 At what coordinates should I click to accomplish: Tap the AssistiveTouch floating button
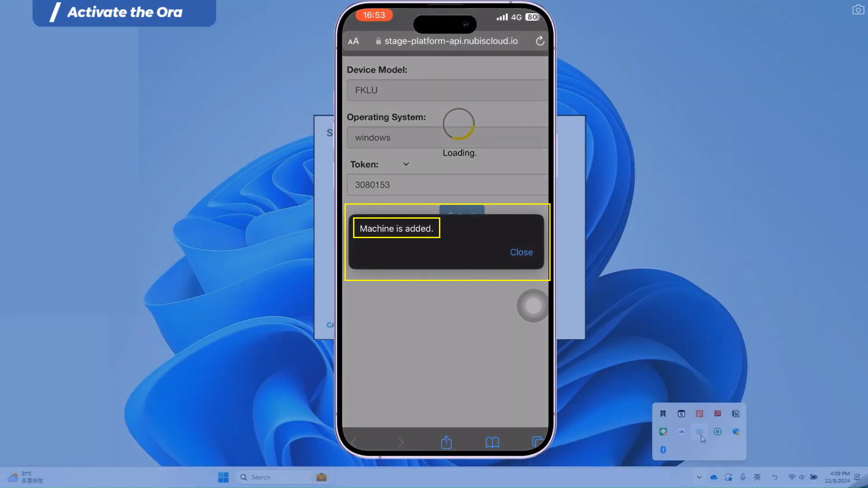point(533,306)
